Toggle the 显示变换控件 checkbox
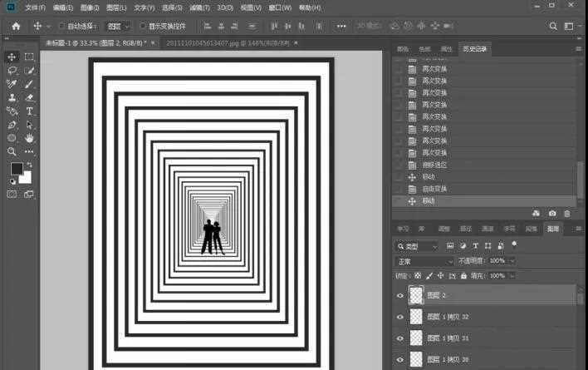Viewport: 588px width, 370px height. 142,27
